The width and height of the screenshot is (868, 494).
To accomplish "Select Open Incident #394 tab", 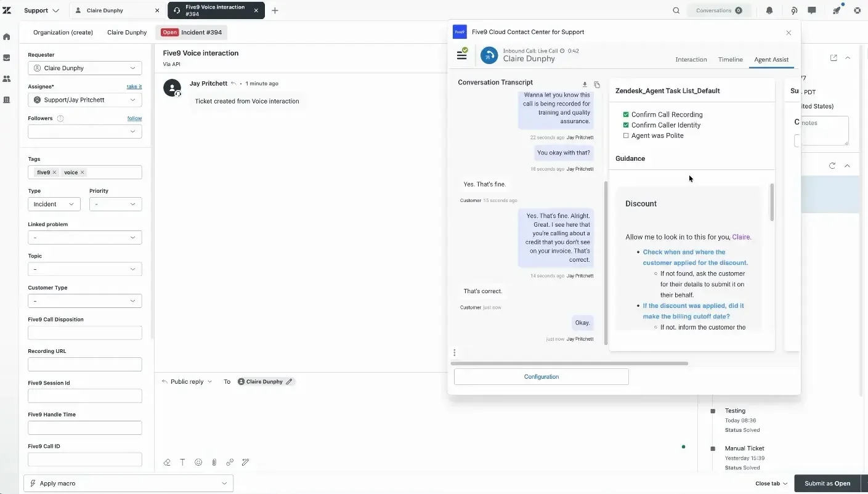I will pyautogui.click(x=192, y=32).
